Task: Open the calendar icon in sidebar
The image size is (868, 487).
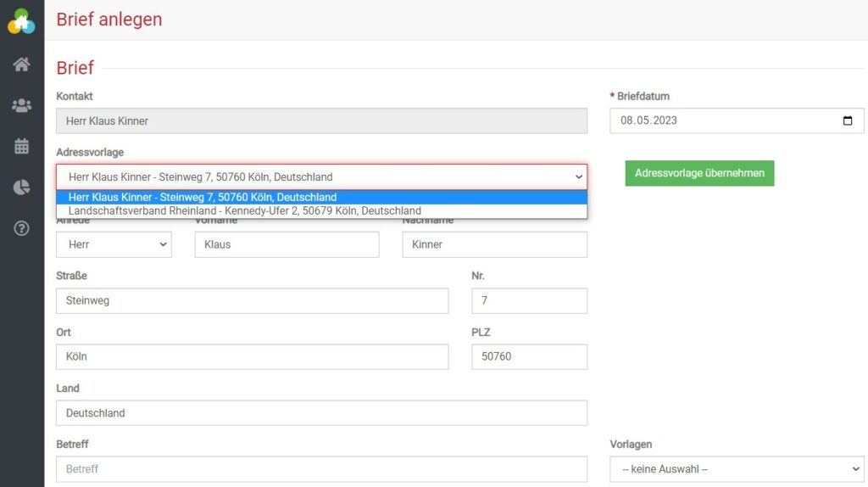Action: [x=21, y=146]
